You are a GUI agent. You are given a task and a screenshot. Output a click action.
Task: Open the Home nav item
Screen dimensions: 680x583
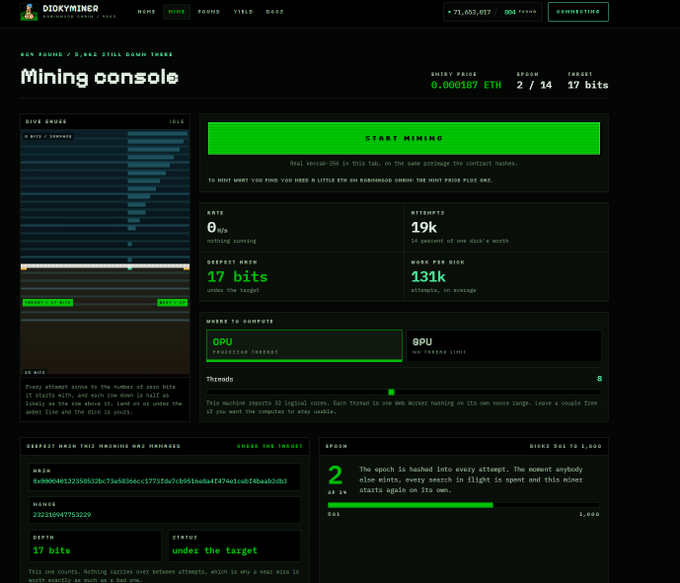coord(147,12)
